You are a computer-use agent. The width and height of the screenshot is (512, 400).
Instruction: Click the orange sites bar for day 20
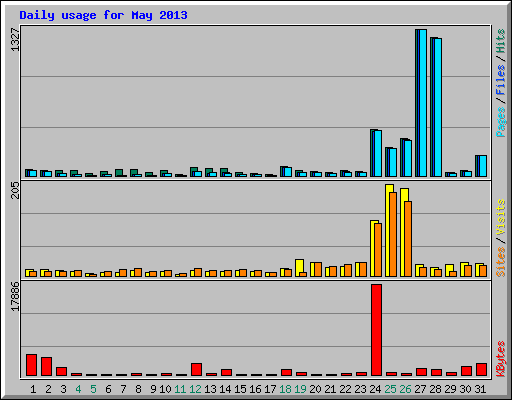click(x=318, y=269)
